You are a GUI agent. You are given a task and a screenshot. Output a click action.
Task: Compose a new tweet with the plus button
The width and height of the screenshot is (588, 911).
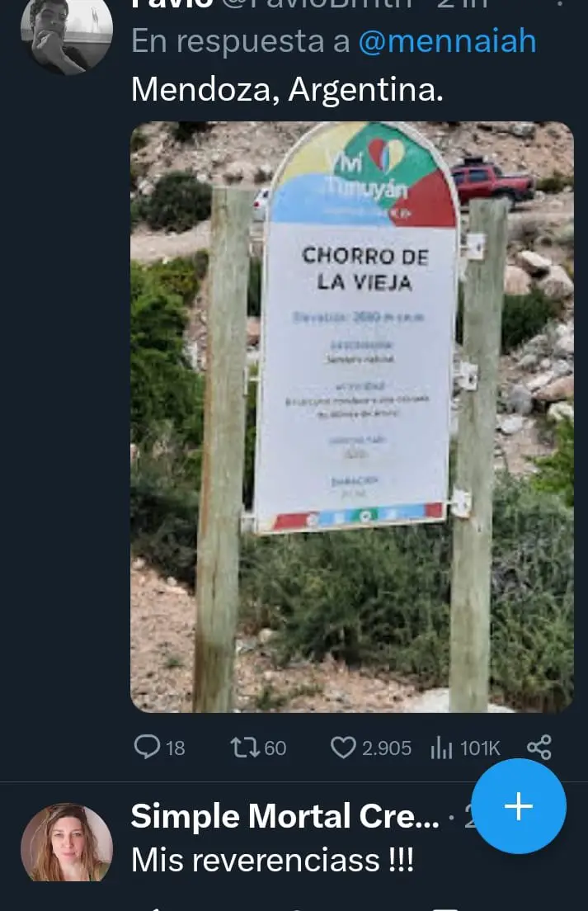519,806
